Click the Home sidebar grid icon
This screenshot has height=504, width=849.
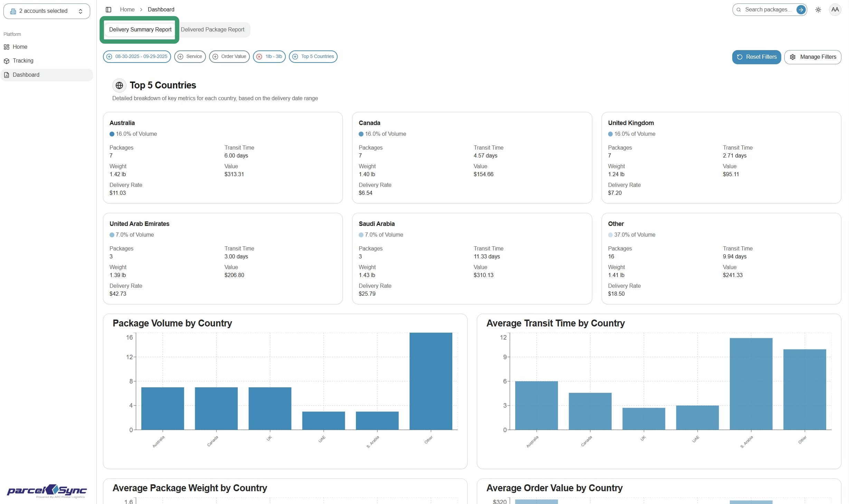(7, 47)
